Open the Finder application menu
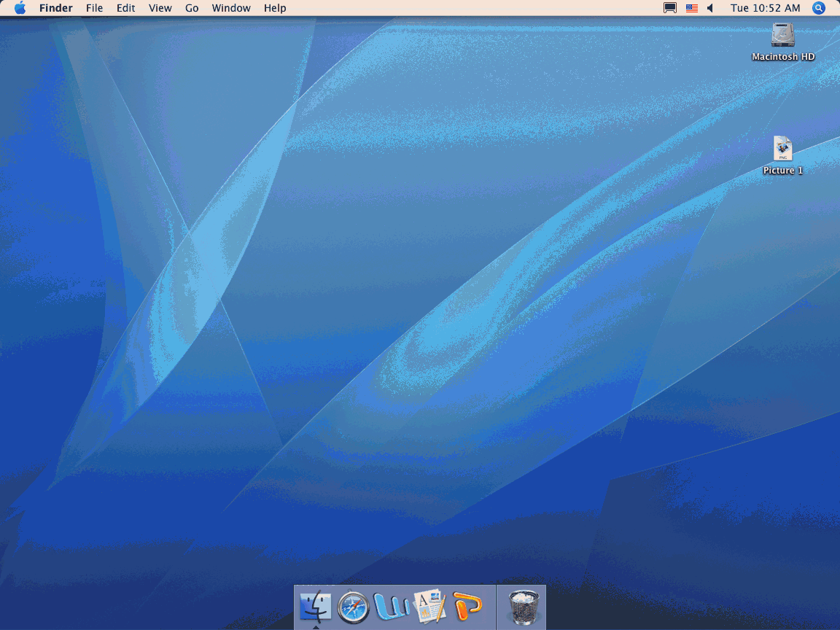Image resolution: width=840 pixels, height=630 pixels. (x=55, y=8)
